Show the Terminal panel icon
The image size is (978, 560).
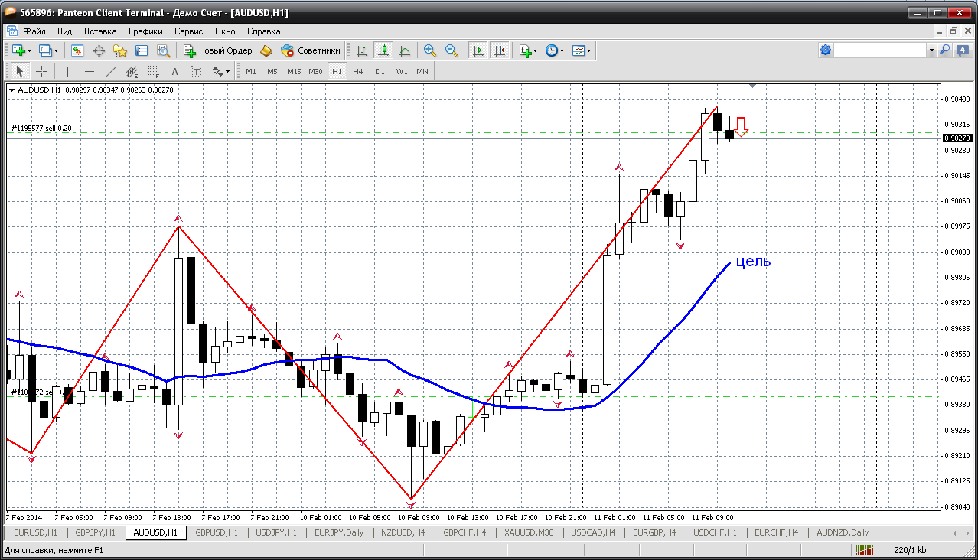(x=142, y=50)
